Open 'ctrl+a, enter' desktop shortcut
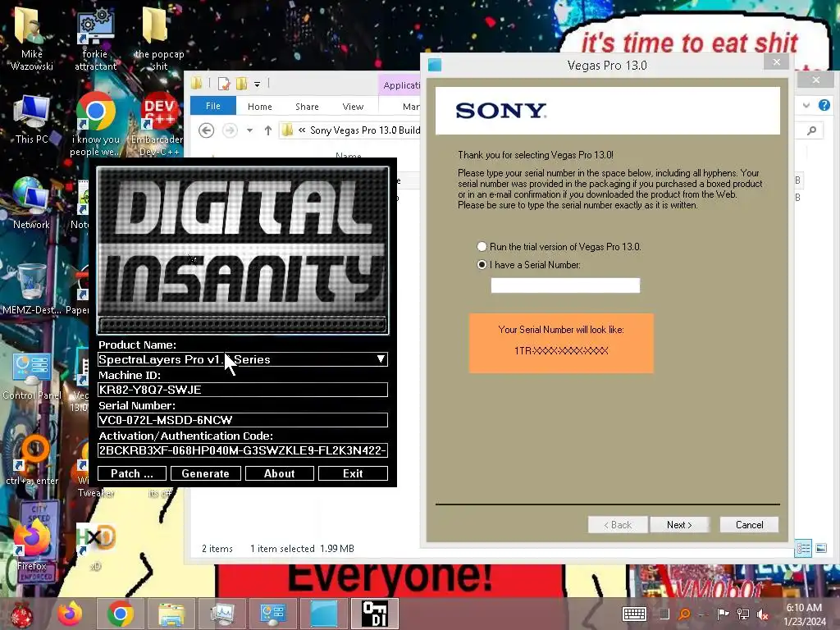 pos(32,459)
